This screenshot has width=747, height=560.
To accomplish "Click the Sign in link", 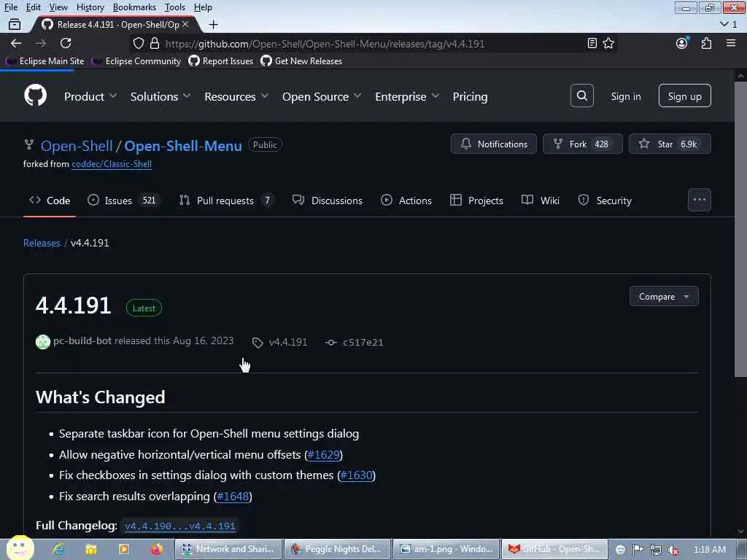I will coord(626,96).
